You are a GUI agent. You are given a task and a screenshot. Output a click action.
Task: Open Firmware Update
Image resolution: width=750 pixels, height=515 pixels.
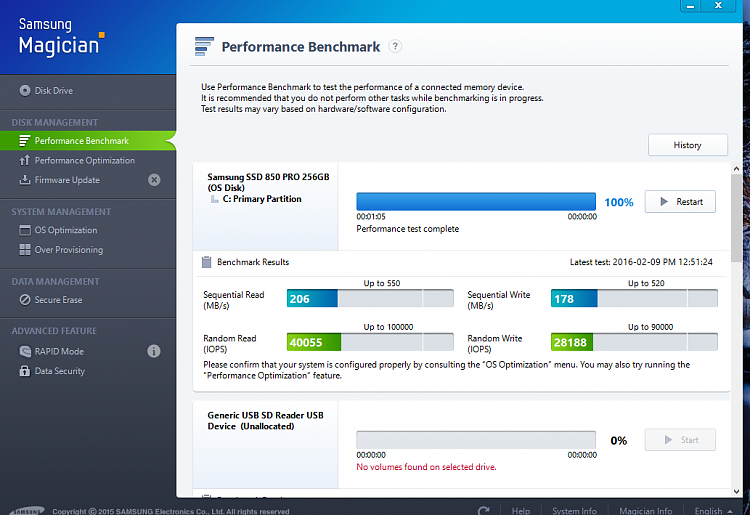(x=67, y=180)
